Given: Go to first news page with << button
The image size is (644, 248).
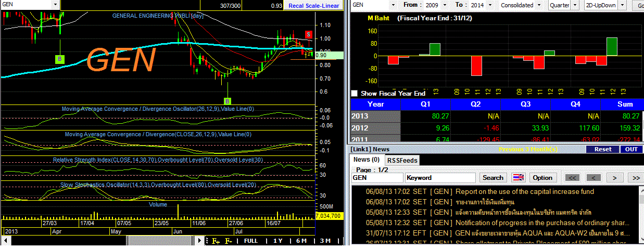Looking at the screenshot, I should (573, 178).
